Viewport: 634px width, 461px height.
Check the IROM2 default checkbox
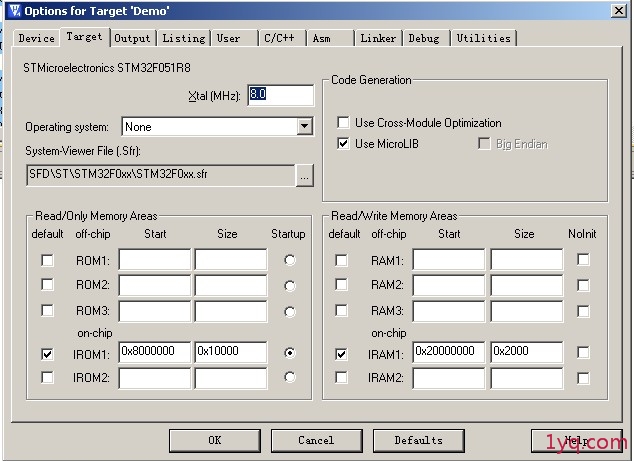point(47,377)
